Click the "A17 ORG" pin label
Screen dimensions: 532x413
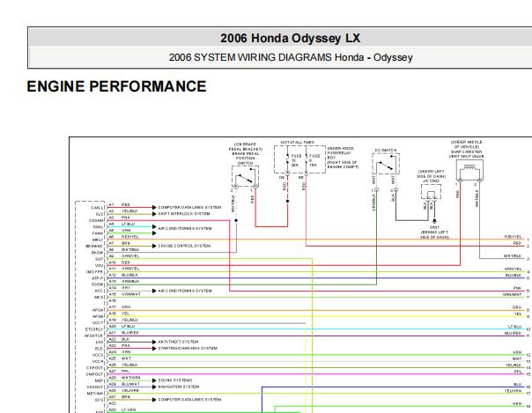[x=120, y=307]
